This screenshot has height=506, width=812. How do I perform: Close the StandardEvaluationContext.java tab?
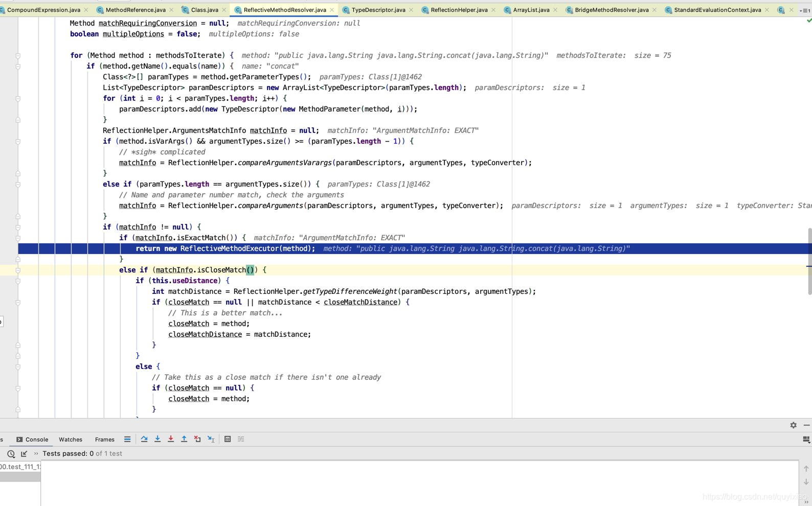click(x=767, y=10)
